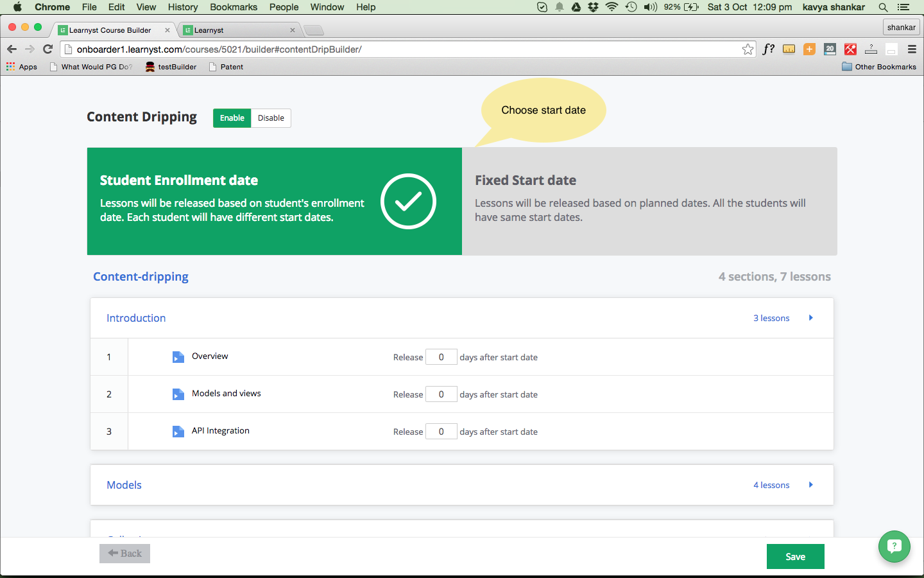The height and width of the screenshot is (578, 924).
Task: Open the What Would PG Do bookmark
Action: (91, 67)
